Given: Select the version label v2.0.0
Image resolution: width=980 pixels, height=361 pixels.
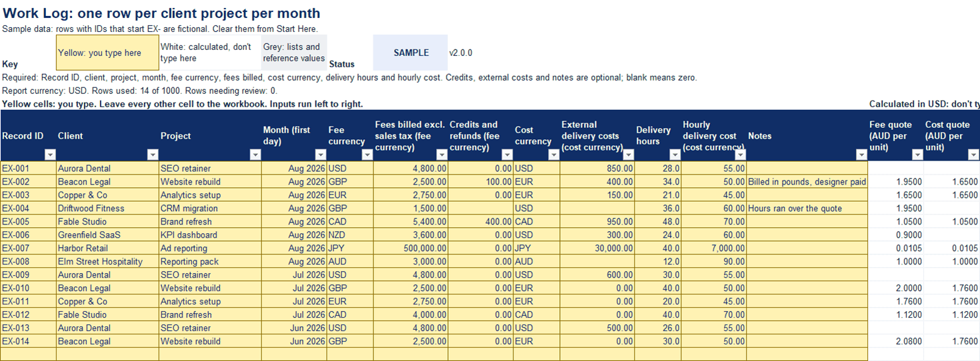Looking at the screenshot, I should [461, 53].
